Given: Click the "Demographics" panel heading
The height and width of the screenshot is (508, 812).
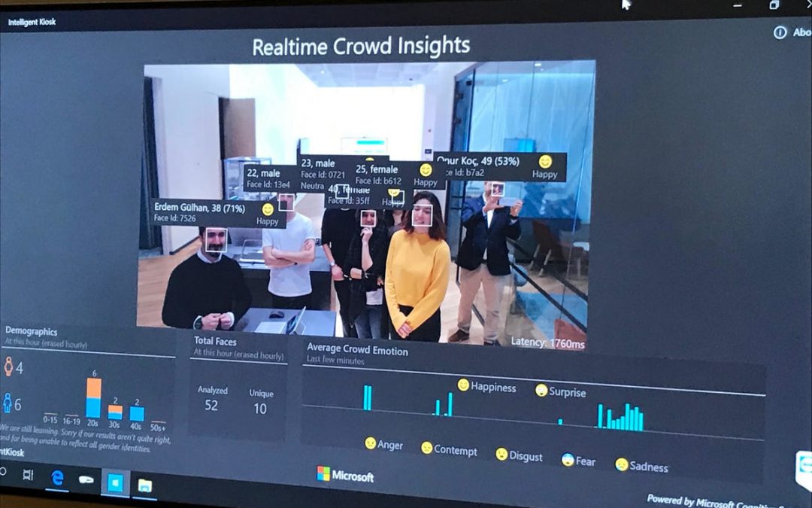Looking at the screenshot, I should click(31, 330).
